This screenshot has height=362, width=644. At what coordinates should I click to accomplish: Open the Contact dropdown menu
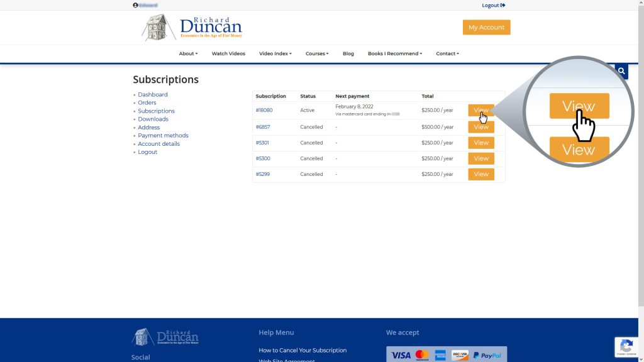[x=447, y=54]
